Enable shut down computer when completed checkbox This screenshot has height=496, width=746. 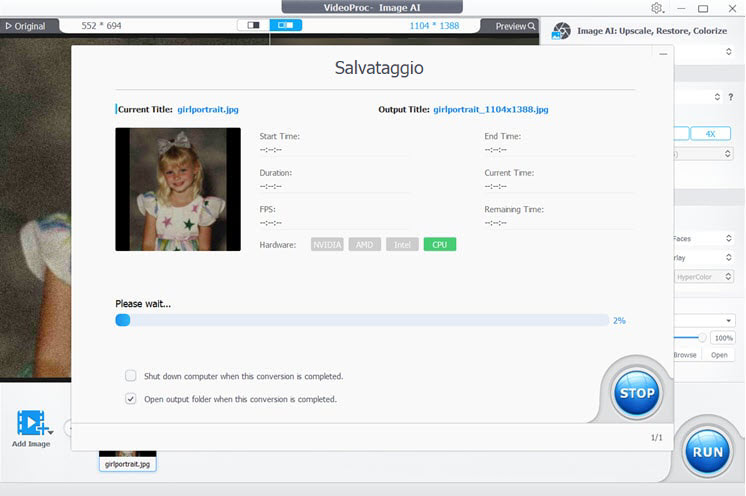[x=130, y=376]
